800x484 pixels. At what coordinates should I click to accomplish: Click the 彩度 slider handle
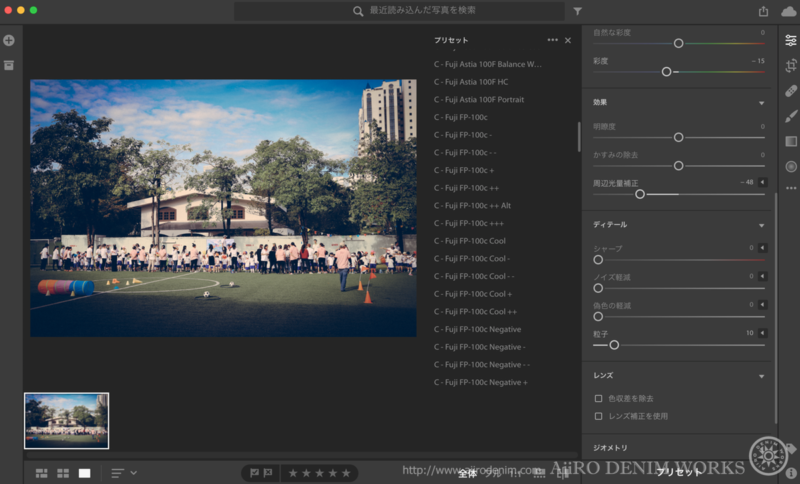[x=666, y=72]
